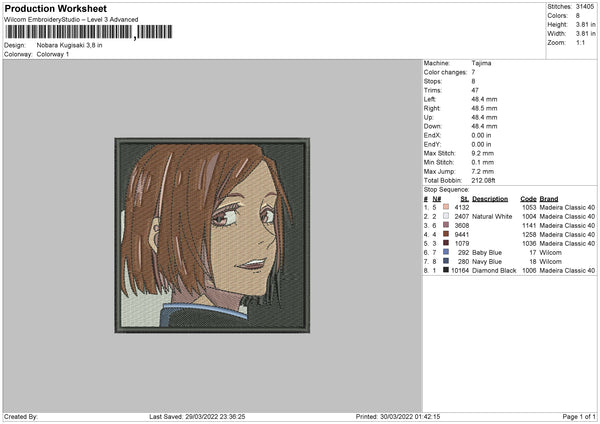Viewport: 600px width, 424px height.
Task: Click 'Wilcom EmbroideryStudio – Level 3 Advanced' text
Action: [71, 20]
